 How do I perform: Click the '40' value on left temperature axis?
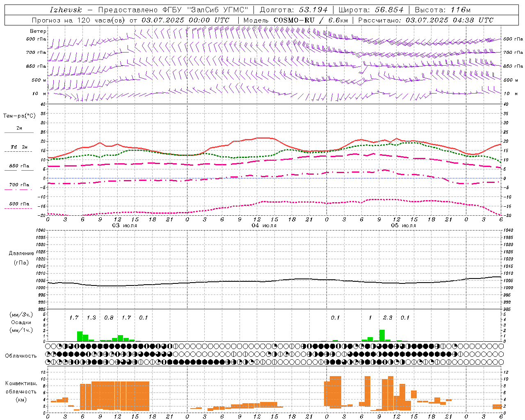pyautogui.click(x=43, y=104)
